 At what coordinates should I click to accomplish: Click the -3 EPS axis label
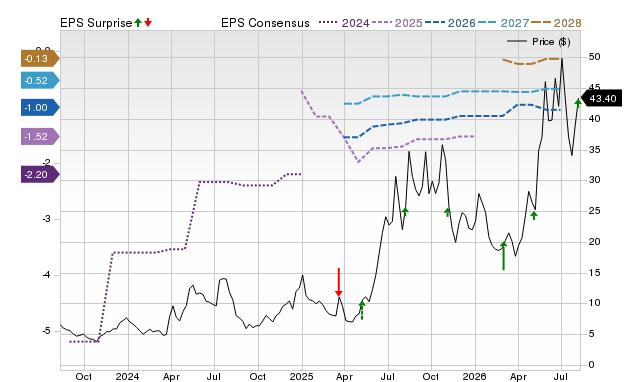point(46,219)
